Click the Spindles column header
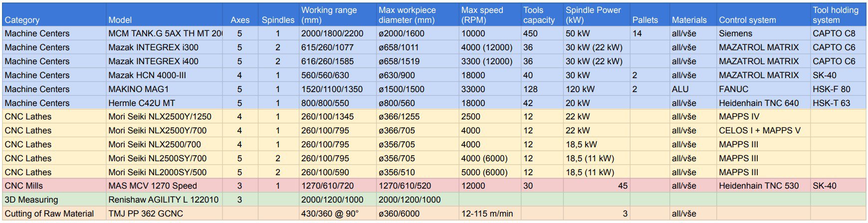 (278, 14)
